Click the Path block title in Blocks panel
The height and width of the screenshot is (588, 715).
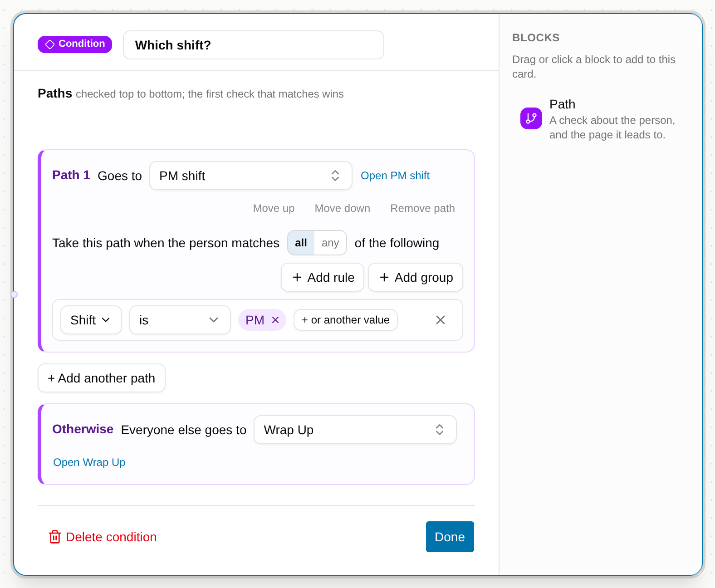pyautogui.click(x=562, y=104)
